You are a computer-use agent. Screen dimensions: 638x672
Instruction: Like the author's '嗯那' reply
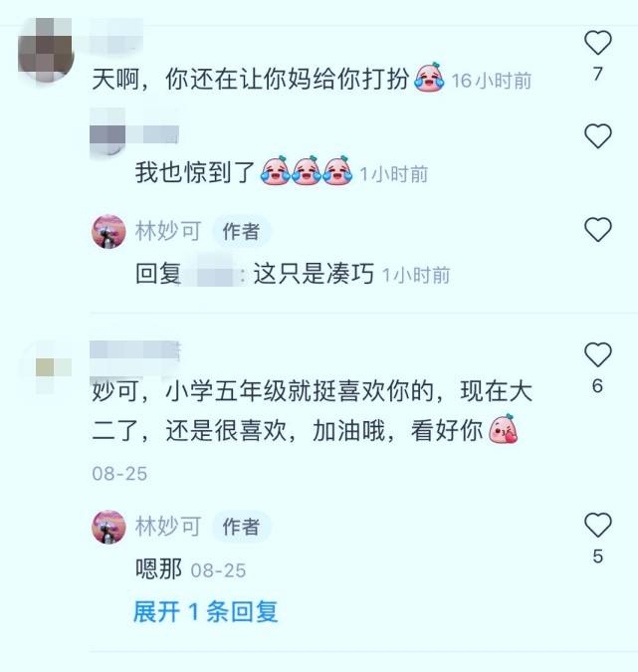pos(598,525)
